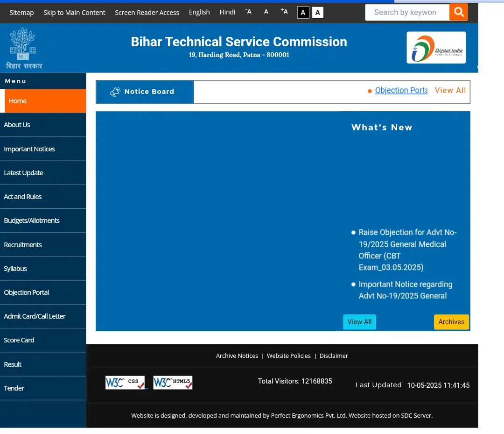Switch to white standard contrast theme
504x434 pixels.
317,13
